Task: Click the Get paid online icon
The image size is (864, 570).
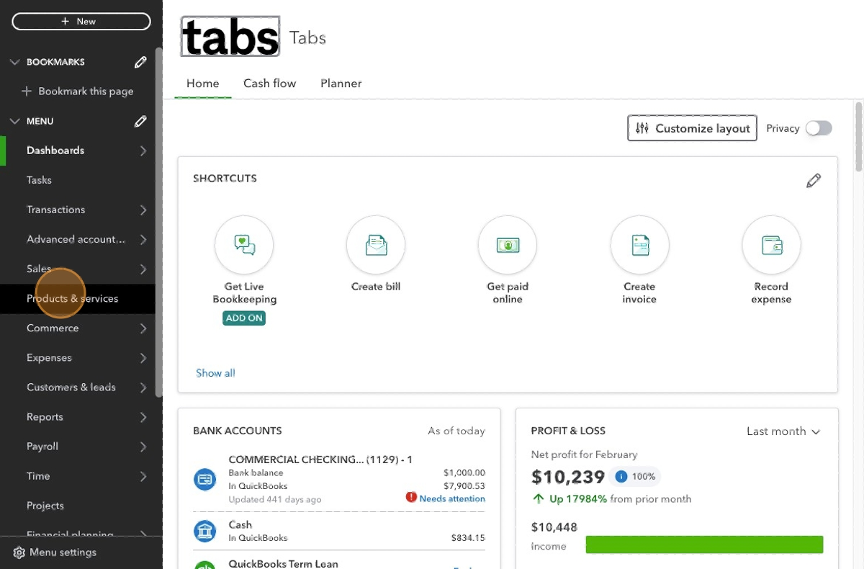Action: point(507,245)
